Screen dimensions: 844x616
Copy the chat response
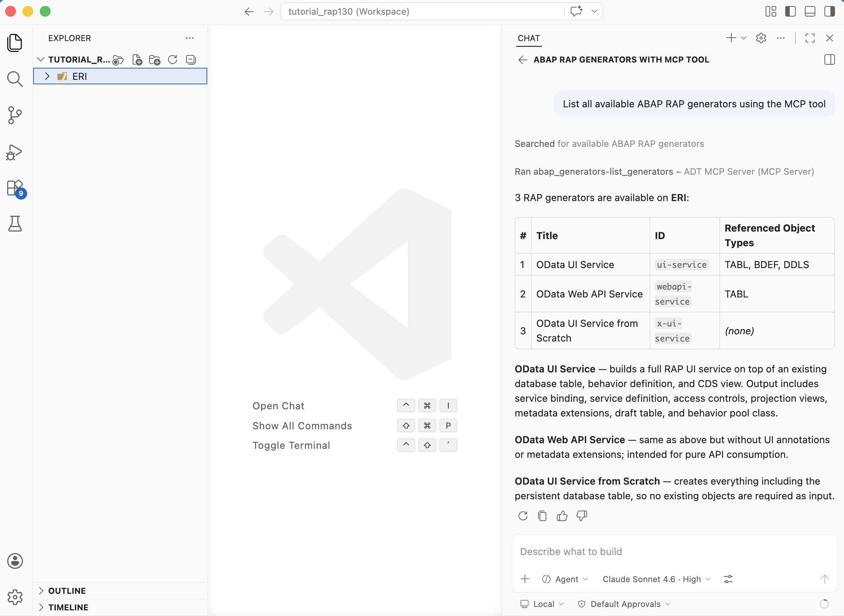[x=542, y=516]
